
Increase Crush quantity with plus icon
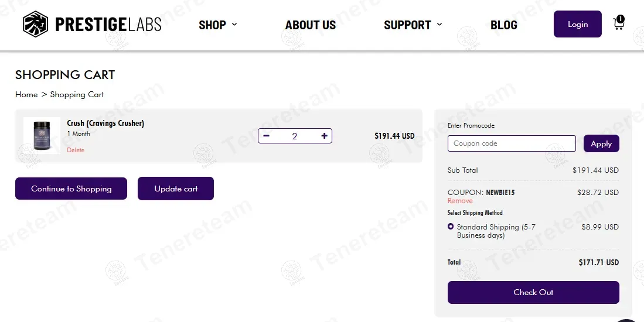(x=324, y=136)
